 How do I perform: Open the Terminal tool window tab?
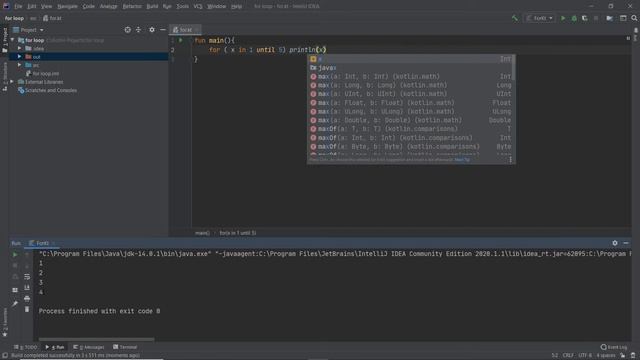click(x=125, y=347)
